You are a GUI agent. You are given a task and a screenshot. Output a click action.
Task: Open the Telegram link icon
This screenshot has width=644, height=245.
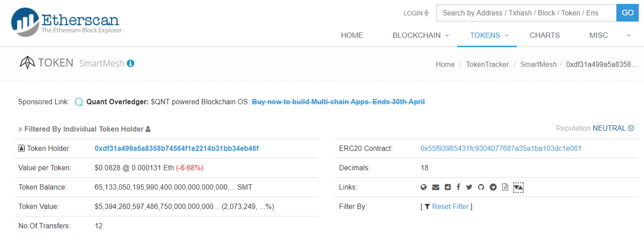pos(493,187)
